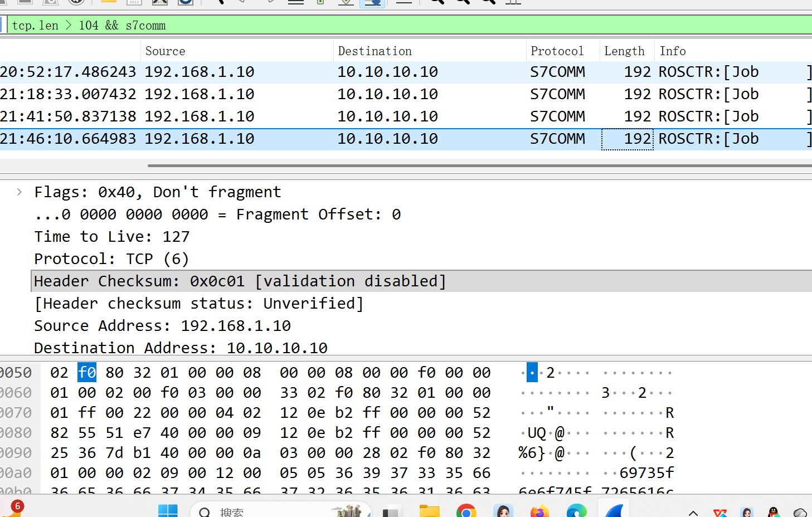Sort packets by the Info column header
The height and width of the screenshot is (517, 812).
pyautogui.click(x=673, y=51)
